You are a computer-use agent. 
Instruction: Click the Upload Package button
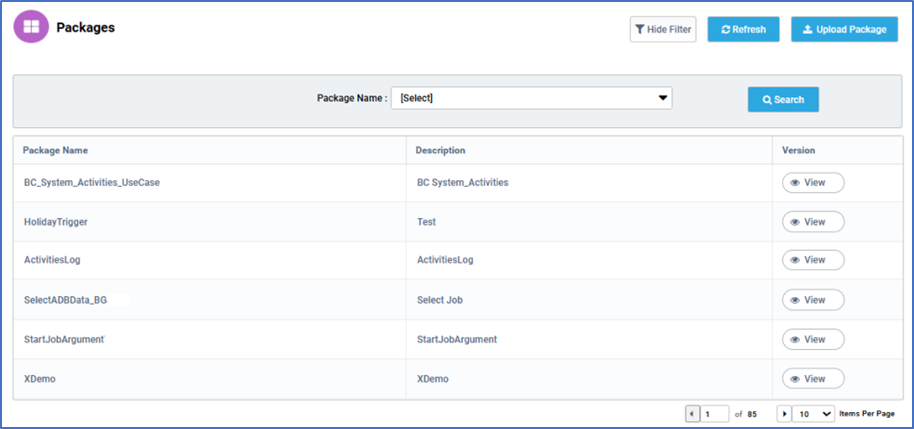pyautogui.click(x=844, y=29)
